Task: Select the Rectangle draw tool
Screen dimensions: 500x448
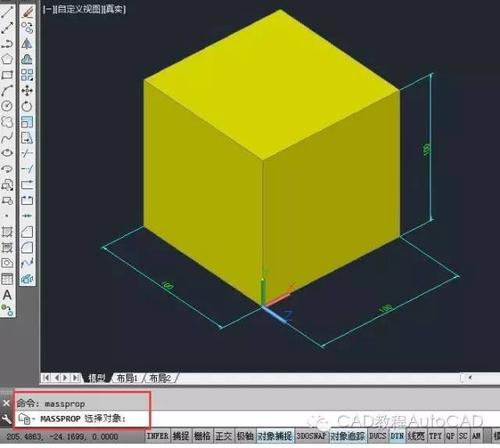Action: (7, 75)
